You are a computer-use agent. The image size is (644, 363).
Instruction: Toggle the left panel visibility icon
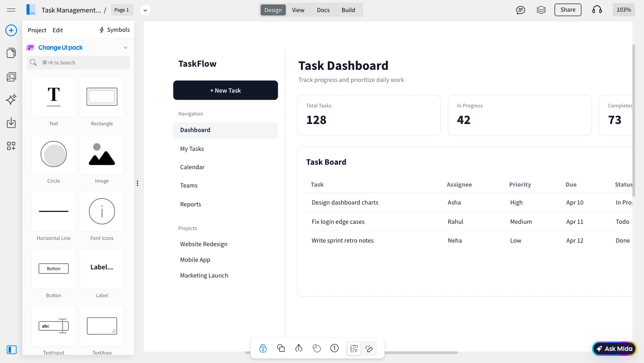[x=12, y=350]
